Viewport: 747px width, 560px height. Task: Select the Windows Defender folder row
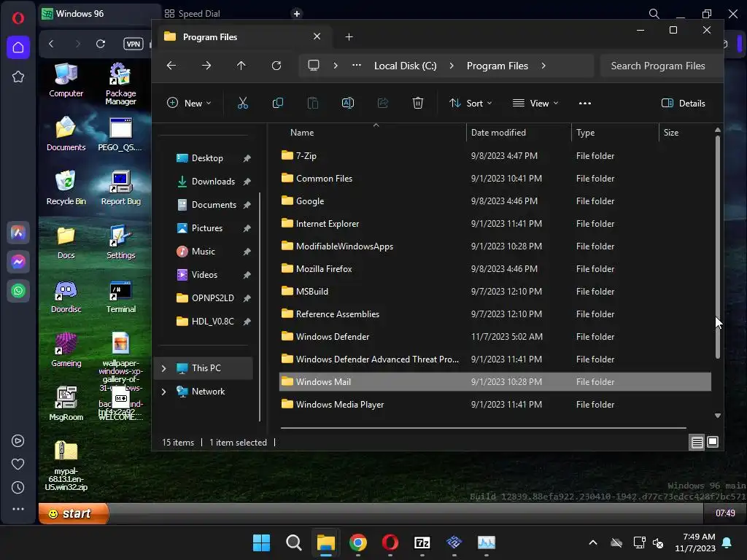coord(495,337)
